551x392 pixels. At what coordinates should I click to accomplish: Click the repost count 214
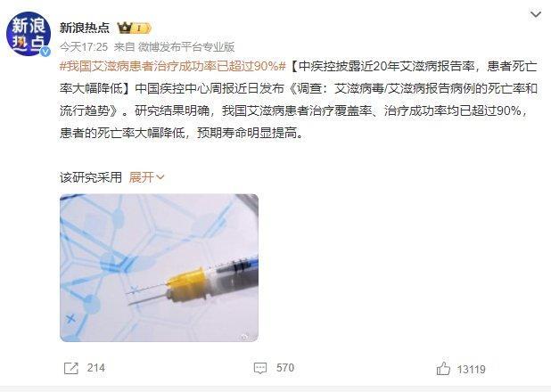(96, 368)
